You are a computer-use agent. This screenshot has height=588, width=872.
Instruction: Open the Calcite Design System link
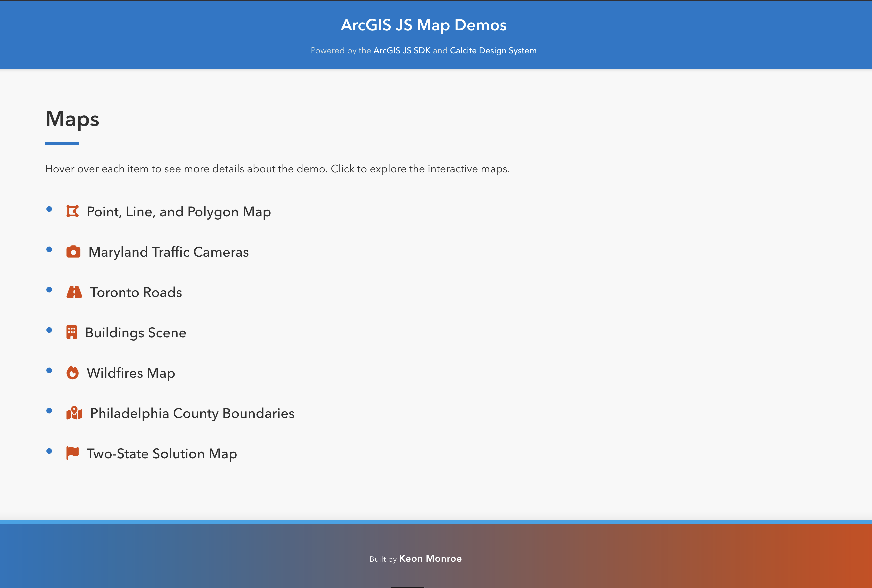click(493, 50)
